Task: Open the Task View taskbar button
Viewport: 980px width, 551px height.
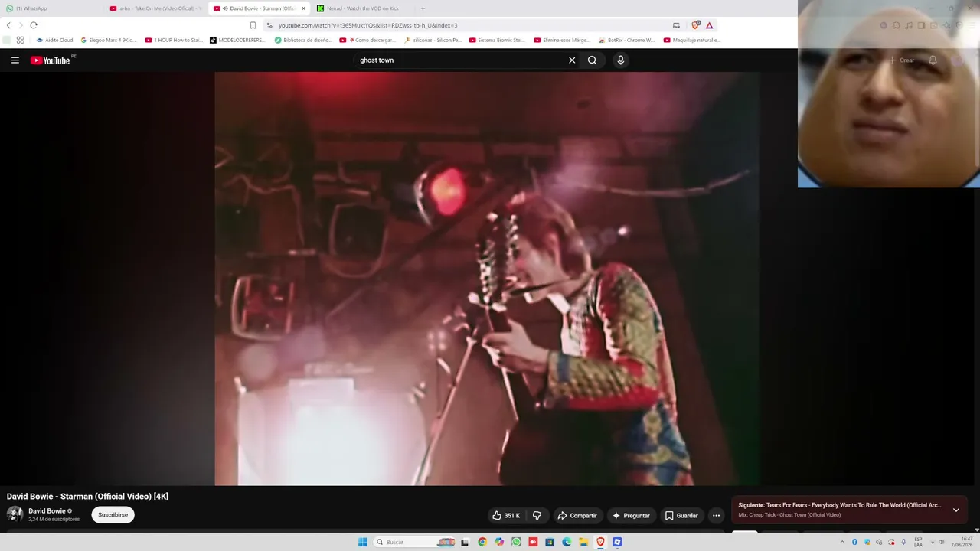Action: tap(465, 542)
